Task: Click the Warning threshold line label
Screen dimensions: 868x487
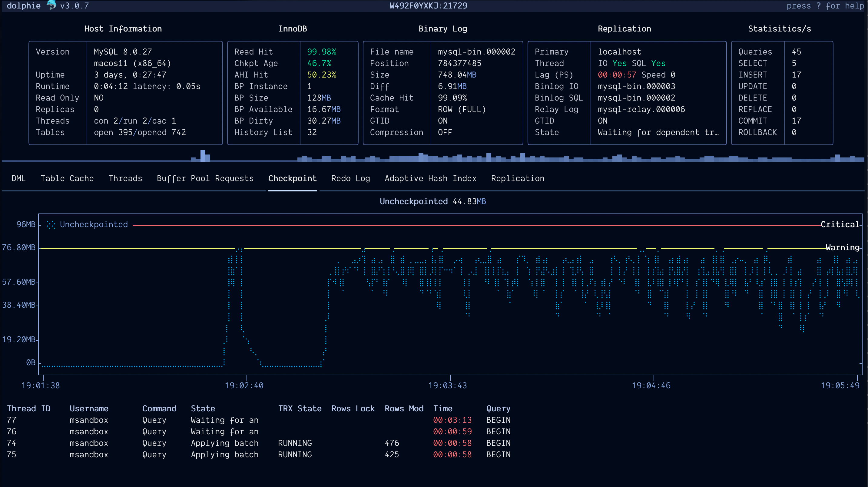Action: [x=842, y=247]
